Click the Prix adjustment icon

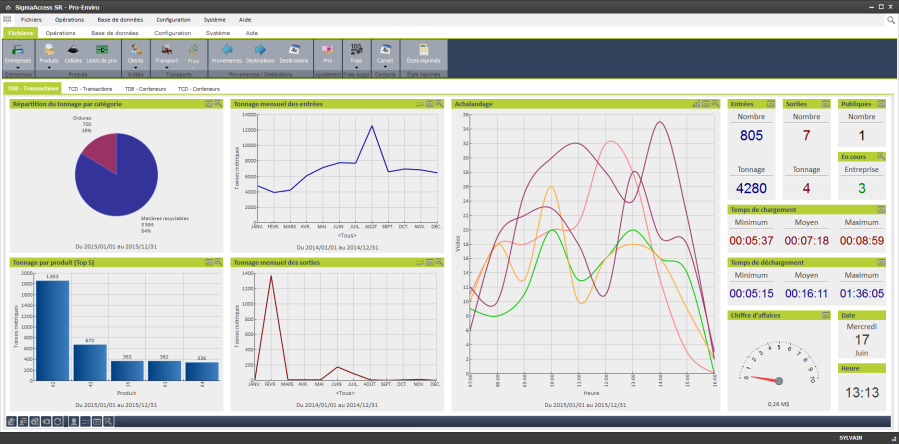click(x=327, y=52)
